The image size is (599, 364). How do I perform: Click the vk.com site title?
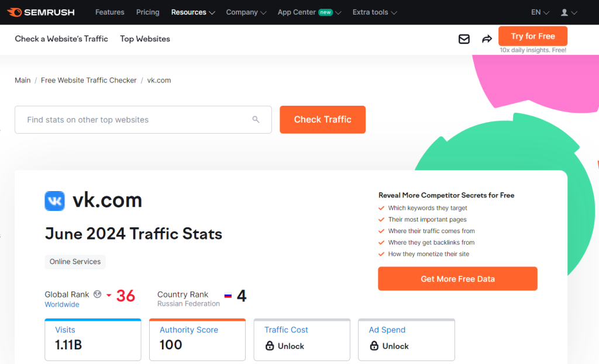(x=108, y=200)
